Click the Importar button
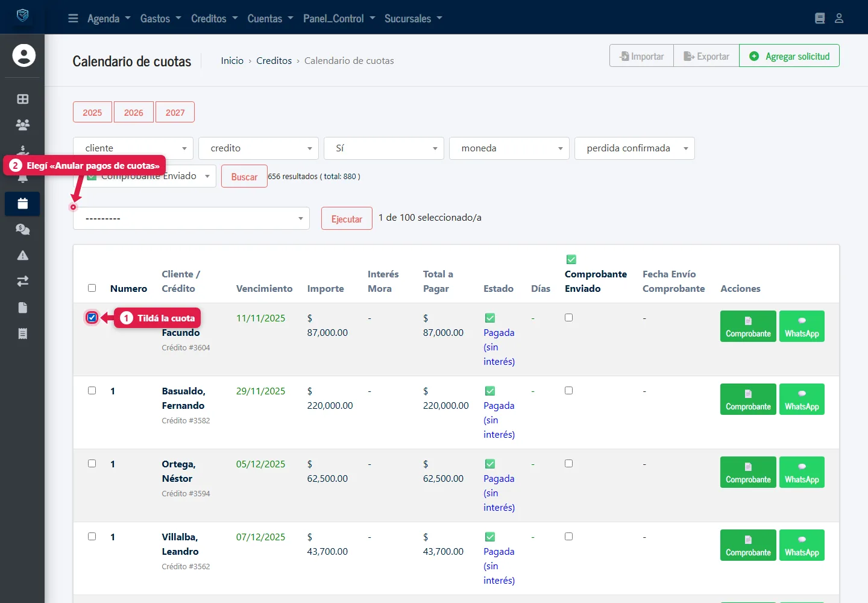 641,56
